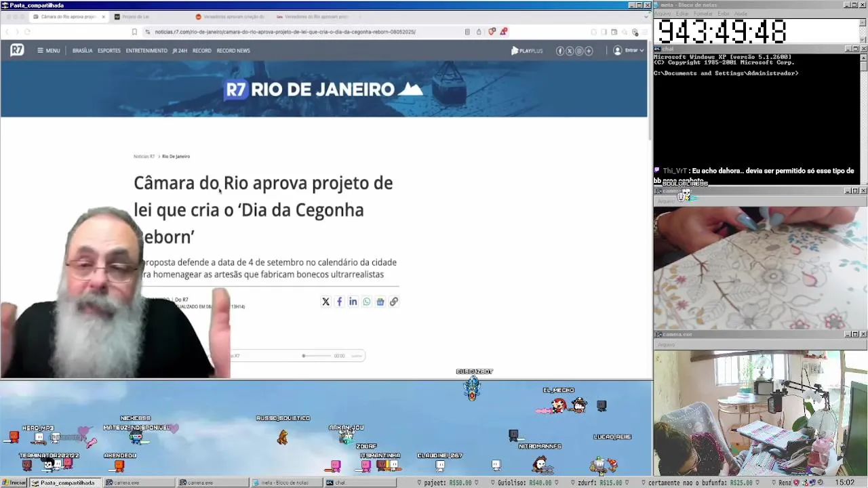Screen dimensions: 868x488
Task: Open the R7 logo home link
Action: (x=17, y=50)
